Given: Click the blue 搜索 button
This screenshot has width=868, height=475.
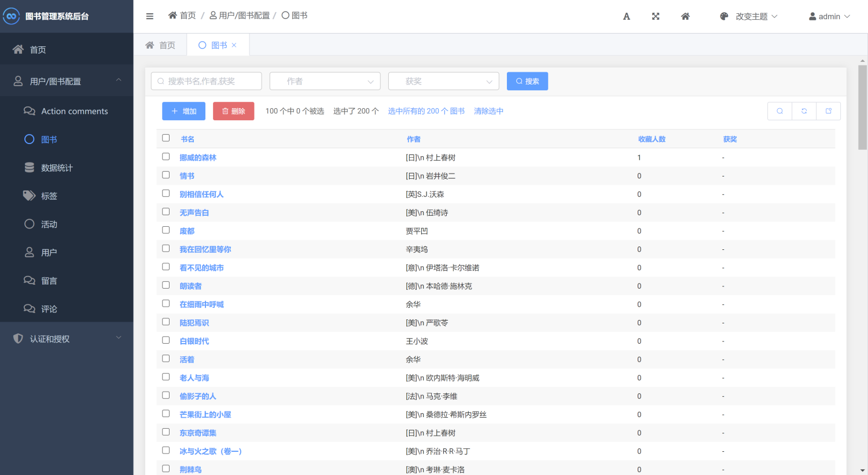Looking at the screenshot, I should pos(527,81).
